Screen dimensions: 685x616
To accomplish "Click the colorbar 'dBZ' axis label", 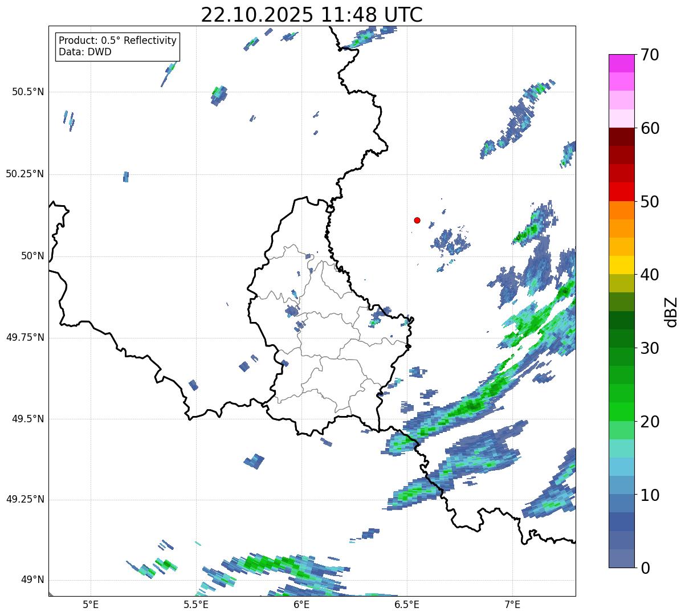I will click(671, 311).
